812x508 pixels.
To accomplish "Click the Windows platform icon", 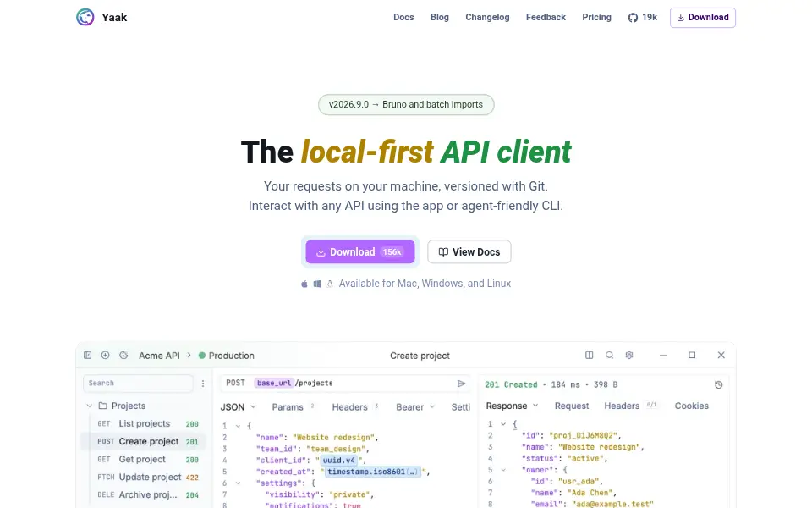I will coord(317,284).
